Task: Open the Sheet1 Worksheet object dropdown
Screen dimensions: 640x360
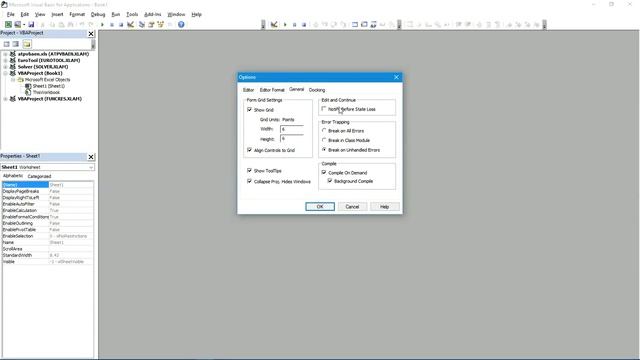Action: pos(91,167)
